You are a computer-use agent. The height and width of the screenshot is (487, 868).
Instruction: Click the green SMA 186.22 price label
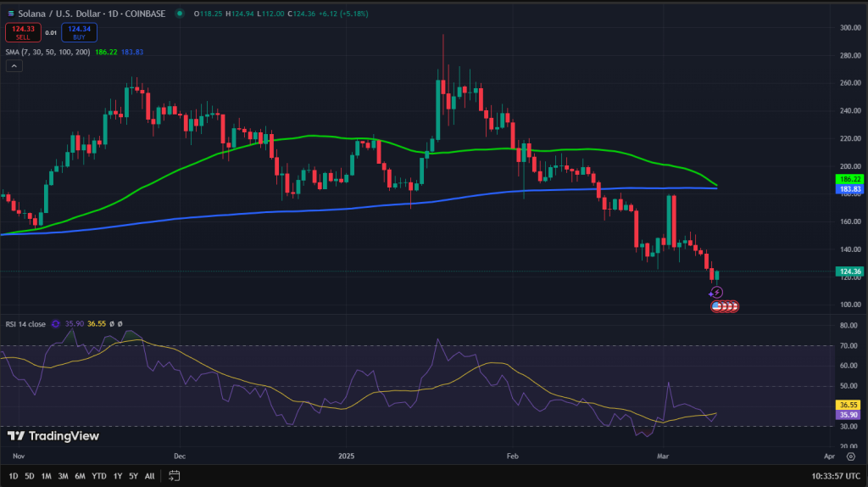click(x=849, y=179)
